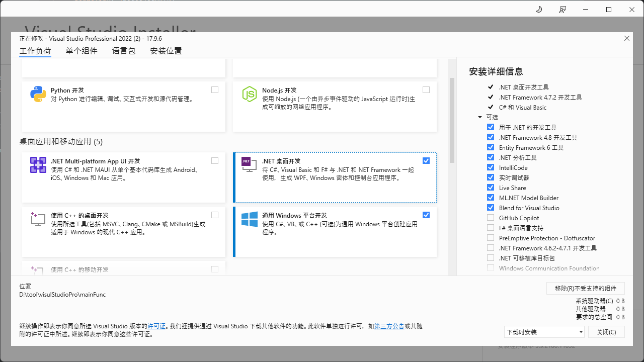Enable F# 桌面语言支持 option

point(491,228)
